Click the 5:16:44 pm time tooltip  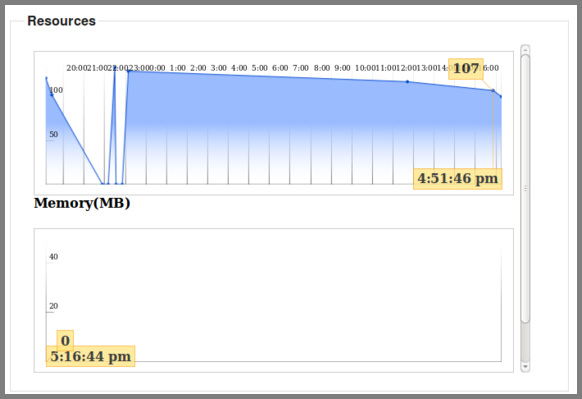[91, 356]
